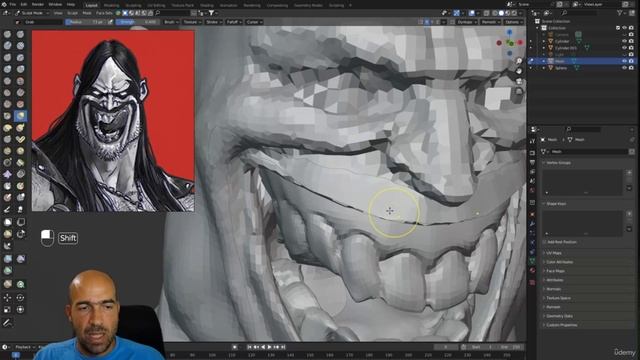The image size is (640, 360).
Task: Select the Draw sculpt brush
Action: pos(7,34)
